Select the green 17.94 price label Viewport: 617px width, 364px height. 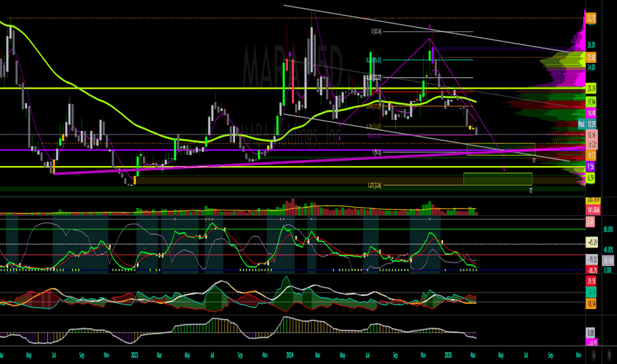(x=591, y=102)
